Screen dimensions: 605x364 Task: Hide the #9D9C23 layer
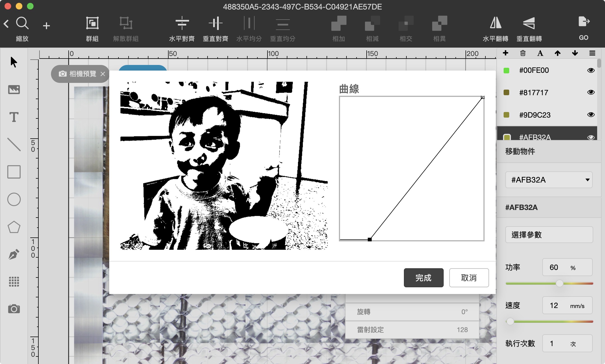click(591, 115)
